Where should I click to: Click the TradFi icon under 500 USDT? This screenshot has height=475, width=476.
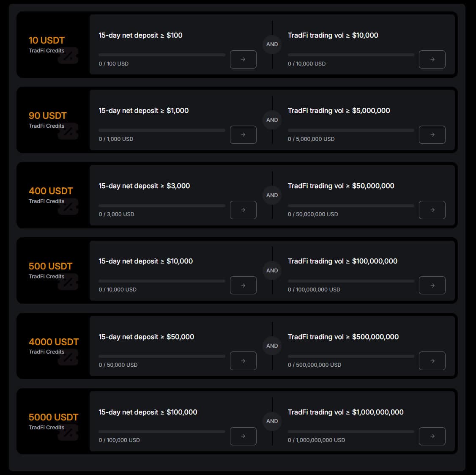point(68,282)
